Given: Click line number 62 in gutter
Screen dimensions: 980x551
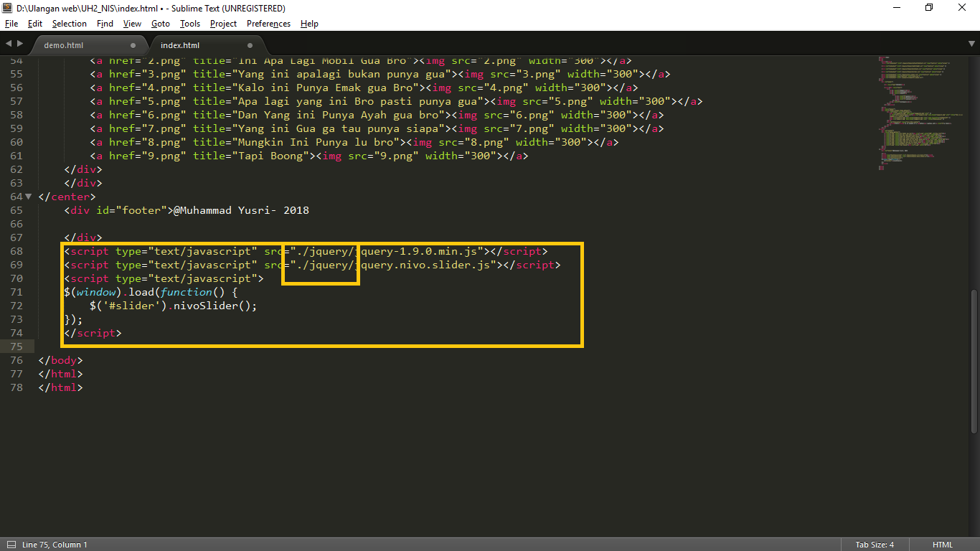Looking at the screenshot, I should point(15,169).
